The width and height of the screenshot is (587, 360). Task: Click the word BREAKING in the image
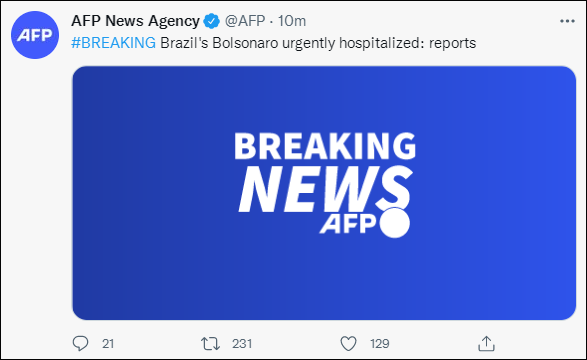pyautogui.click(x=325, y=146)
